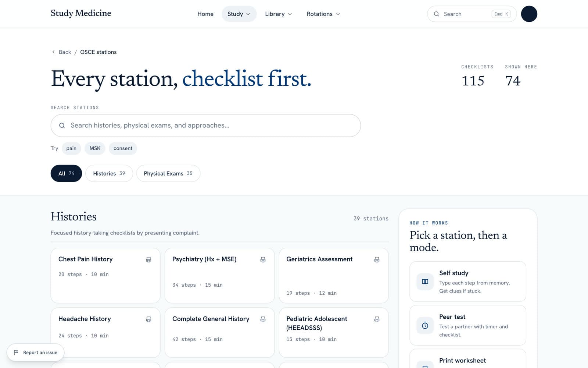This screenshot has height=368, width=588.
Task: Open the Psychiatry (Hx + MSE) station
Action: tap(219, 276)
